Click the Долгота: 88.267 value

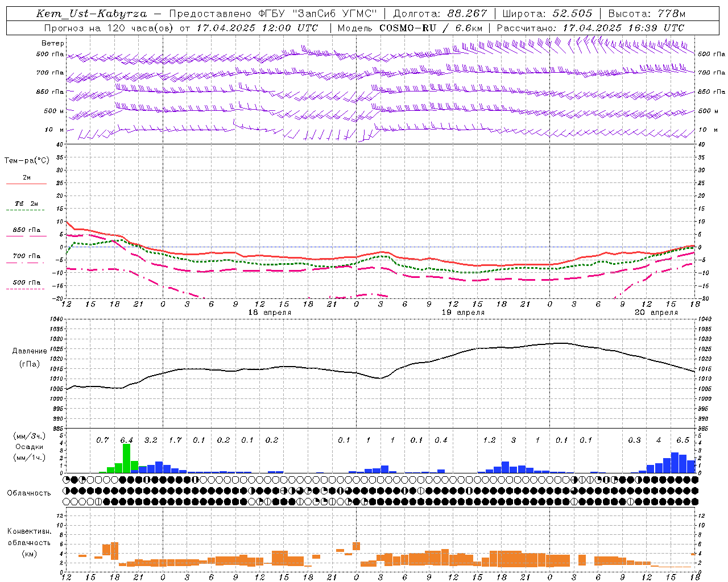[x=440, y=14]
